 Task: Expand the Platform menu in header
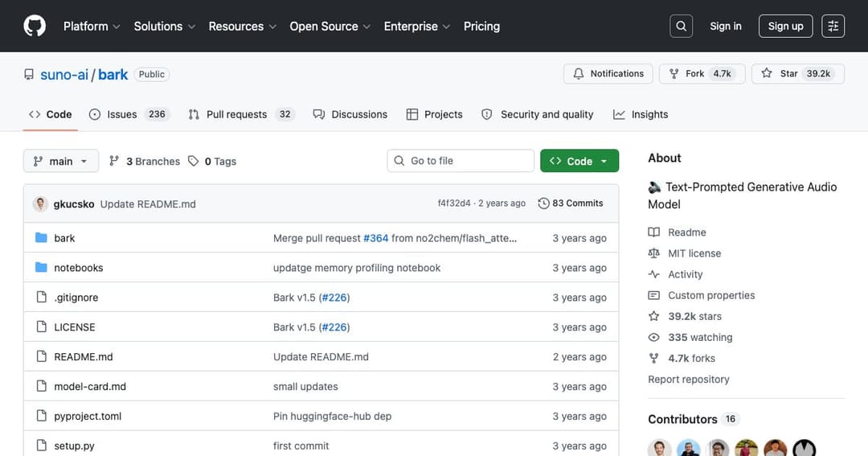(92, 26)
